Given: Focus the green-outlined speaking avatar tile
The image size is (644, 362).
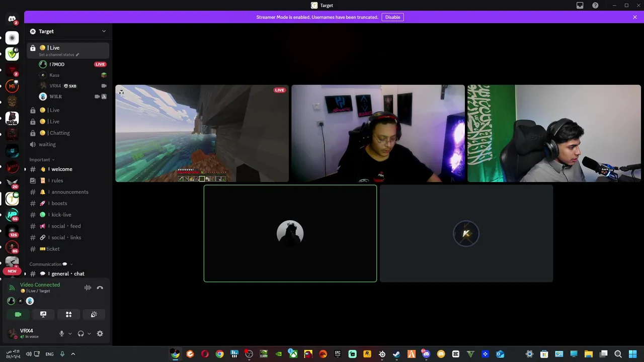Looking at the screenshot, I should 290,233.
